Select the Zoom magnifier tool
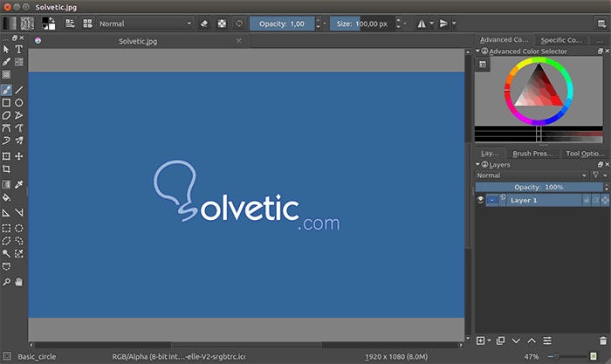This screenshot has height=364, width=611. [x=6, y=282]
